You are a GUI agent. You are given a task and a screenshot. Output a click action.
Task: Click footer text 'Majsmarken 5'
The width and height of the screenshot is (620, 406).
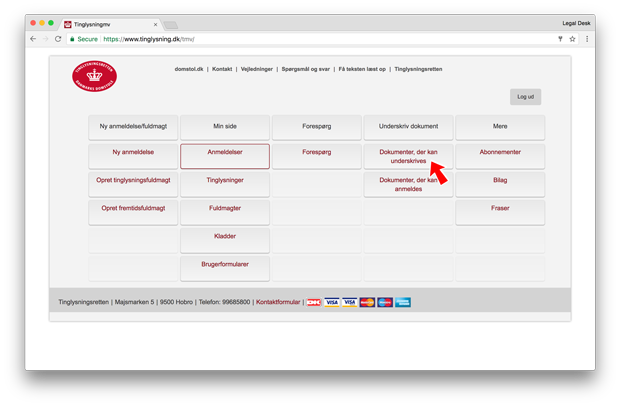click(134, 302)
